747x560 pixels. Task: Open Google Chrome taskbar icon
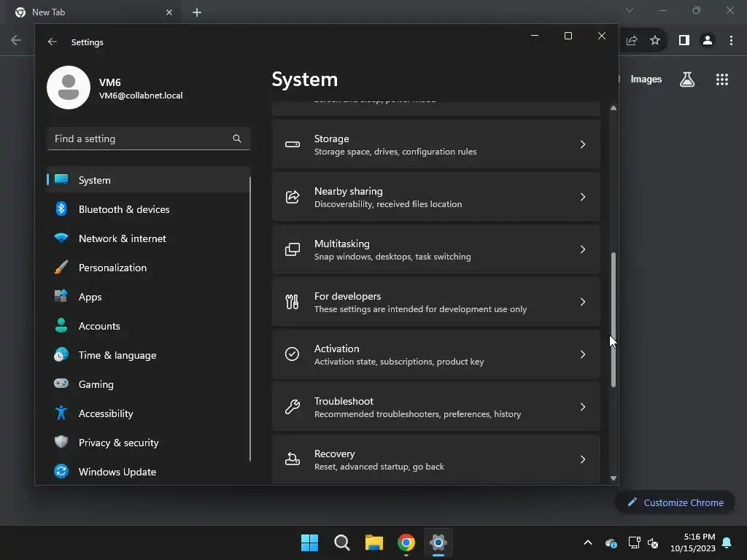tap(406, 542)
